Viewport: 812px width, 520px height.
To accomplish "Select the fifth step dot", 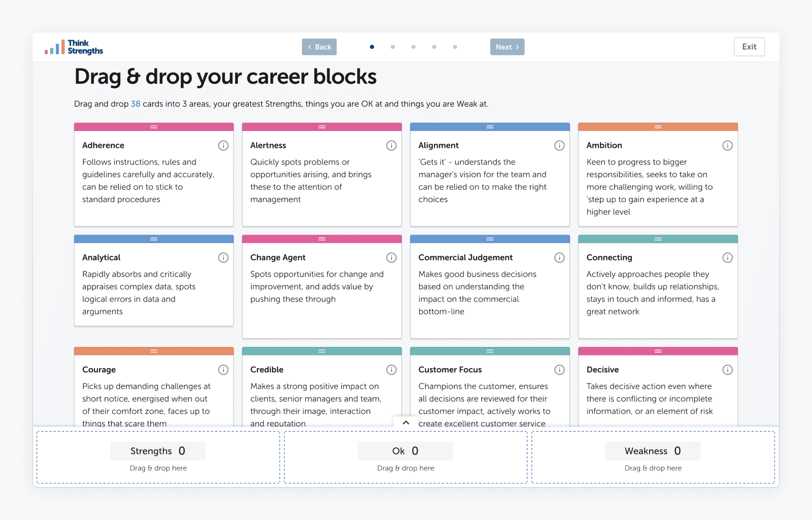I will [x=455, y=47].
